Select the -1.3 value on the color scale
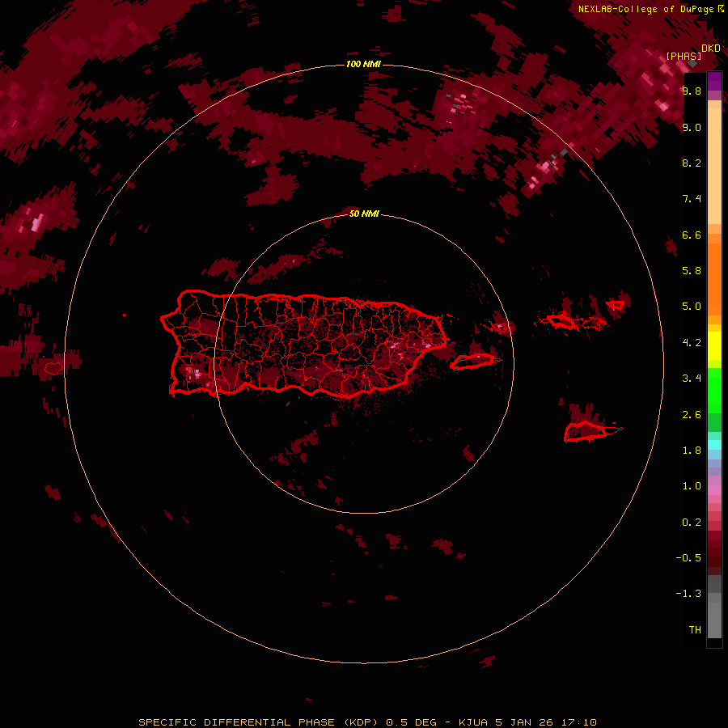The width and height of the screenshot is (728, 728). coord(688,594)
